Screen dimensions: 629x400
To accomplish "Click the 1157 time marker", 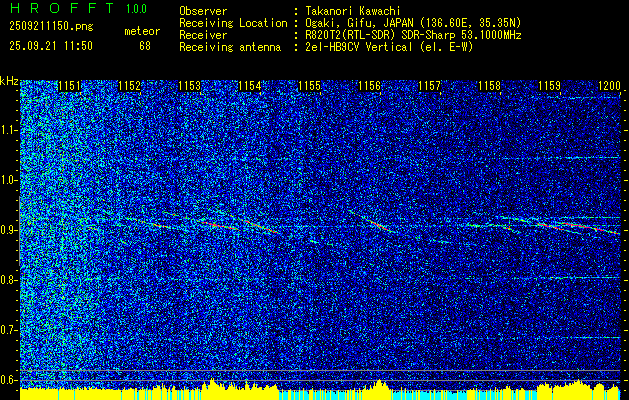I will click(429, 86).
